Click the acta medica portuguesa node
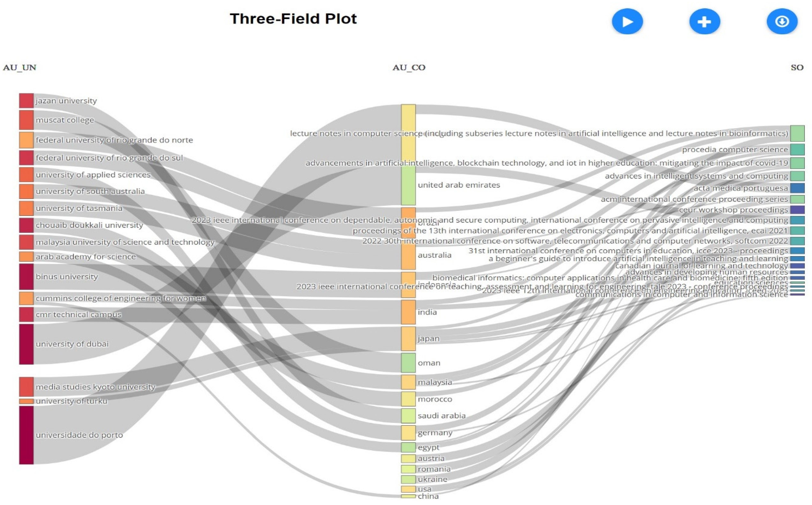 coord(797,188)
